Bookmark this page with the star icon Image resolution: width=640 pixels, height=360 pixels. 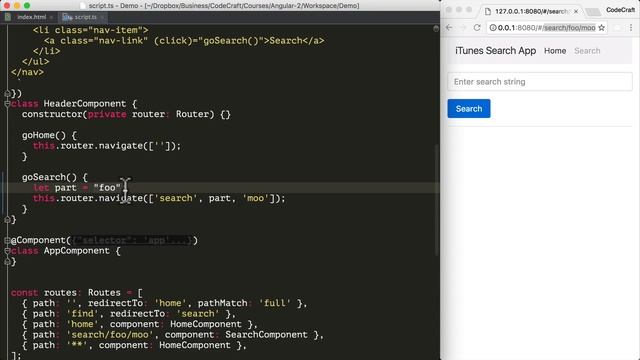[x=601, y=28]
